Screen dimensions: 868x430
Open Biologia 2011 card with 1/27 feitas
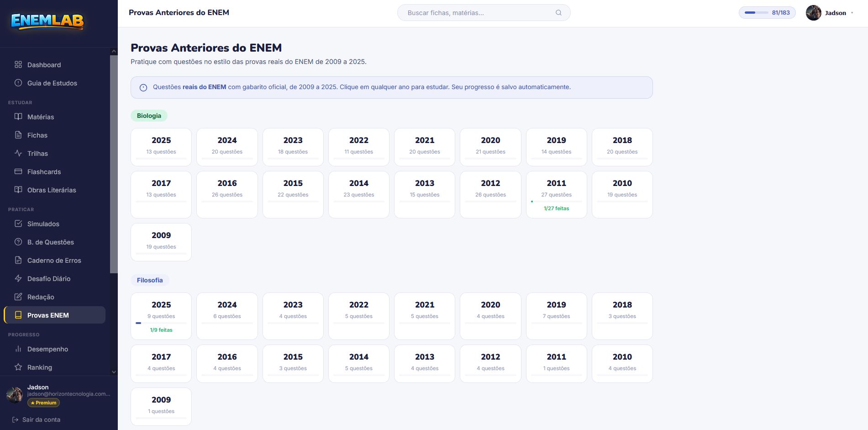[556, 195]
